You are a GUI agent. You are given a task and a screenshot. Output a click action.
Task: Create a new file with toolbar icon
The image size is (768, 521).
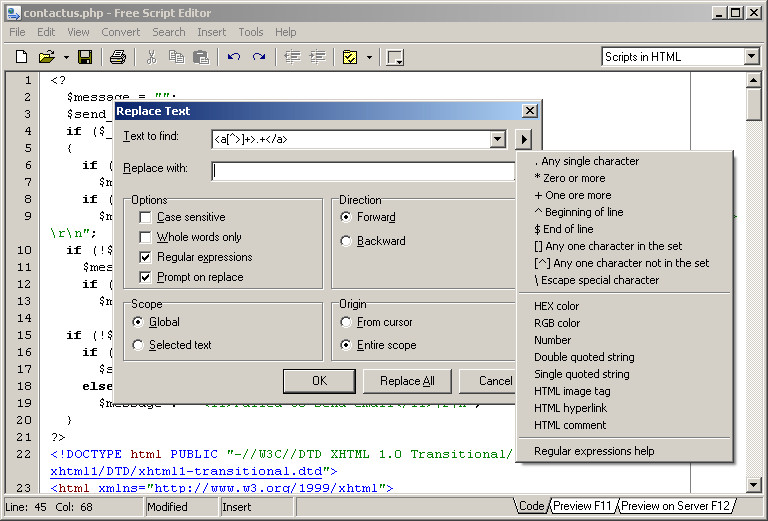tap(21, 57)
